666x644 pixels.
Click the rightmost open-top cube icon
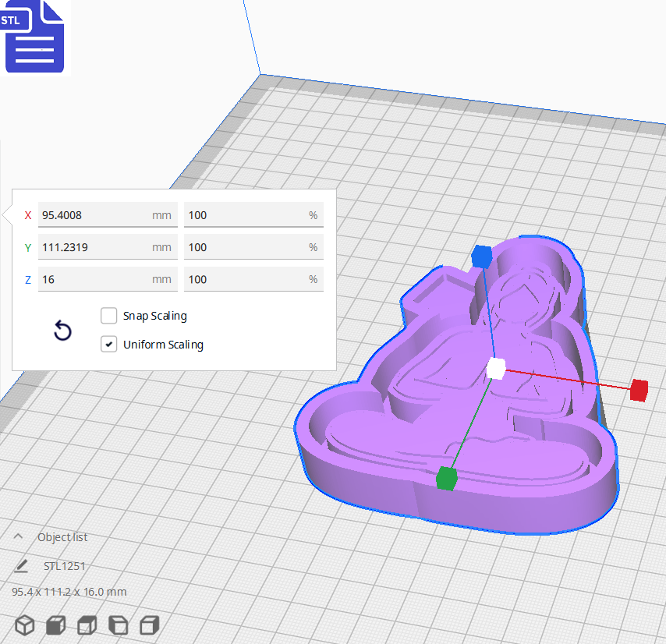tap(148, 625)
